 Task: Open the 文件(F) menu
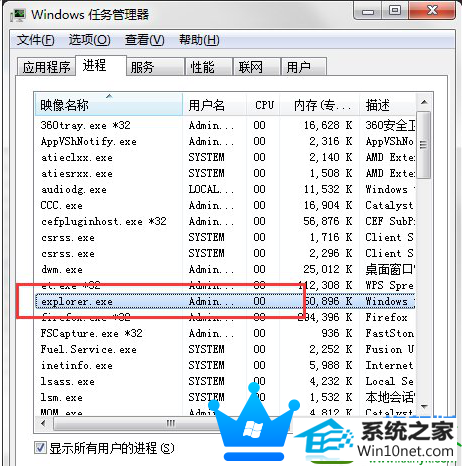[35, 40]
